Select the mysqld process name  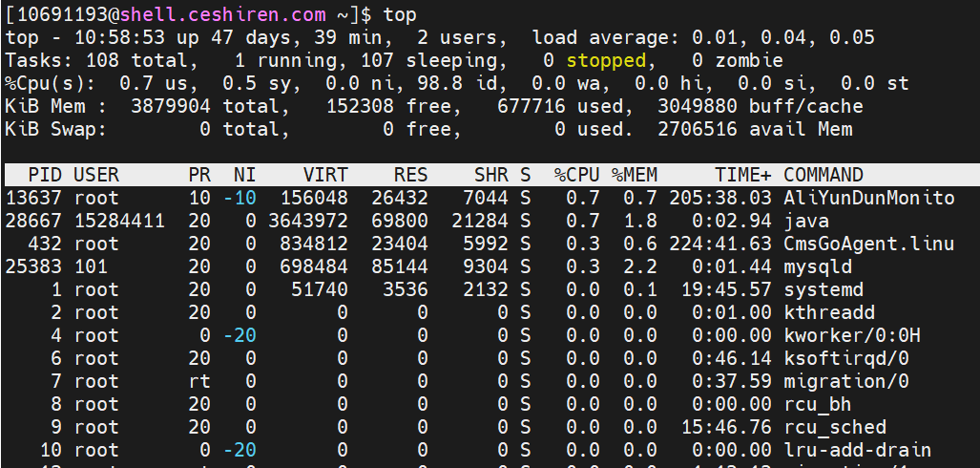tap(817, 266)
